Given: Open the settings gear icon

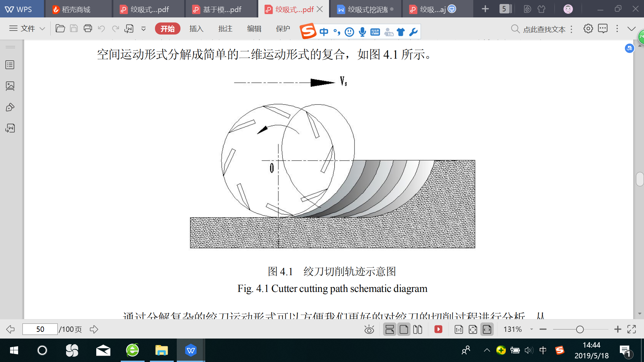Looking at the screenshot, I should 588,28.
